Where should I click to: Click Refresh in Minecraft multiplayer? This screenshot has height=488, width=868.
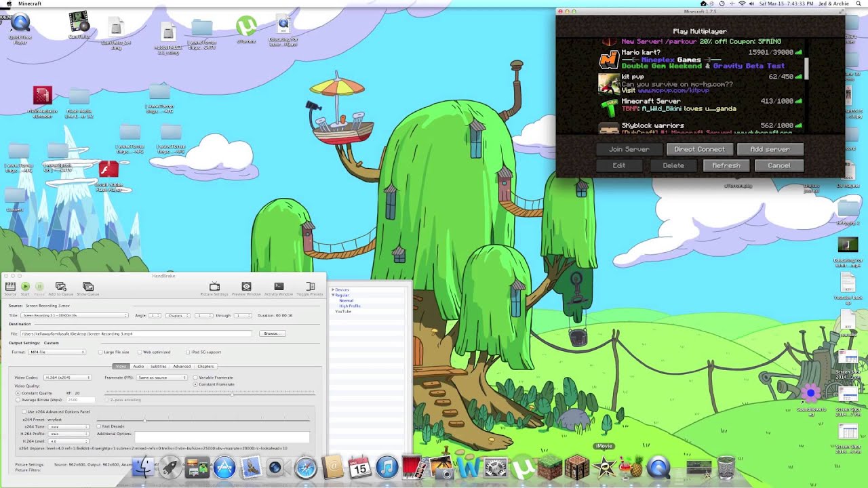coord(726,165)
